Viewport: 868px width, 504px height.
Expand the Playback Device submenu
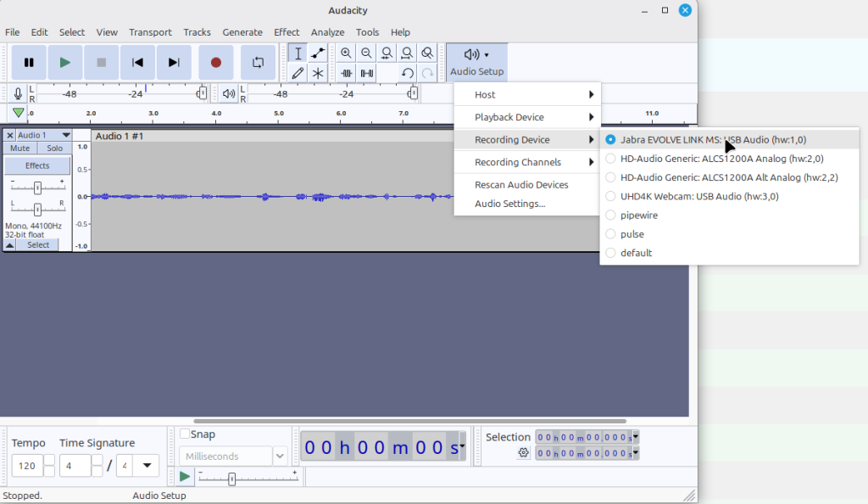coord(526,117)
